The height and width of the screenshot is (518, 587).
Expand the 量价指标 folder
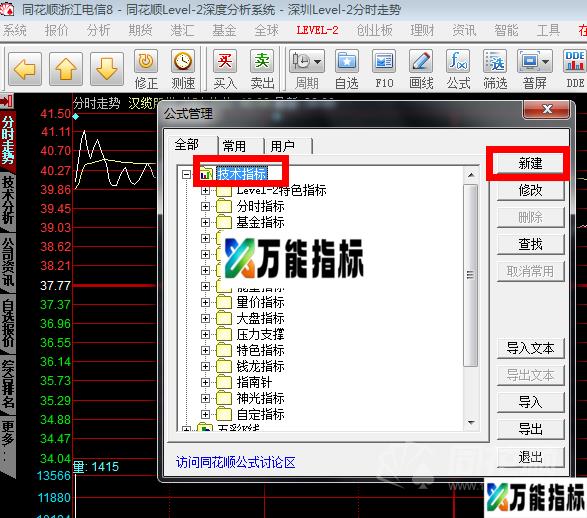(x=205, y=302)
